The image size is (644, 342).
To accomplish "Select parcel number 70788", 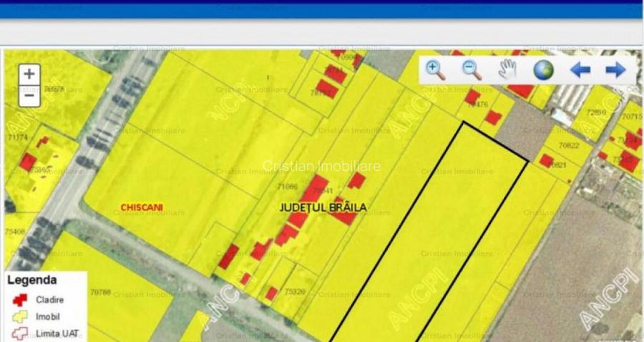I will point(101,292).
